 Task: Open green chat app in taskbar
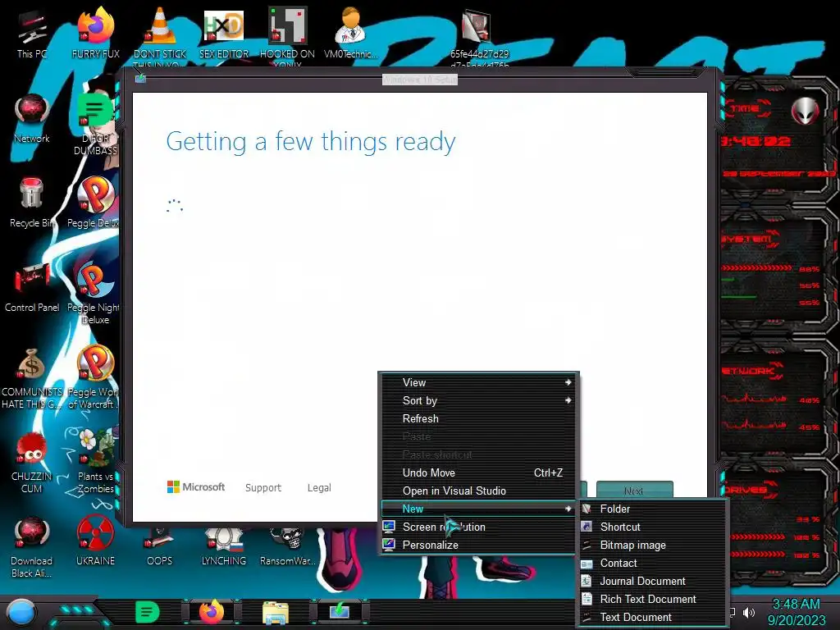[147, 612]
